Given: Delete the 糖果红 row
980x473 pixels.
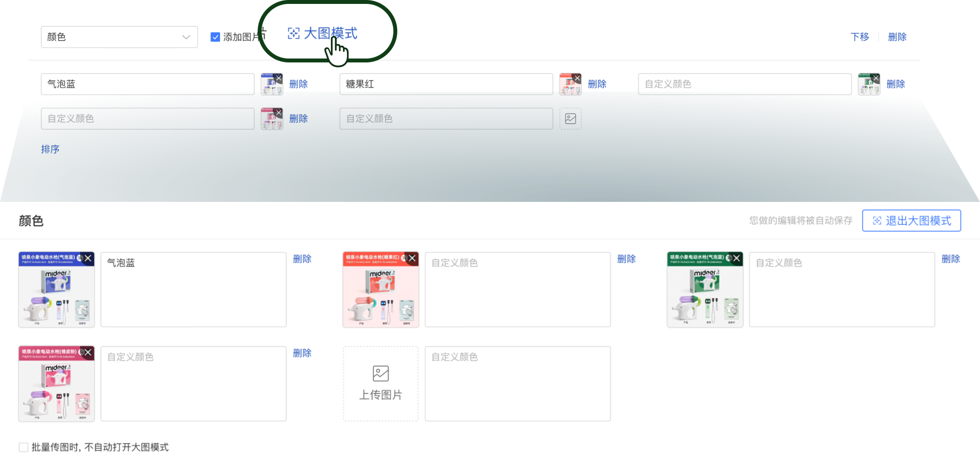Looking at the screenshot, I should 597,84.
